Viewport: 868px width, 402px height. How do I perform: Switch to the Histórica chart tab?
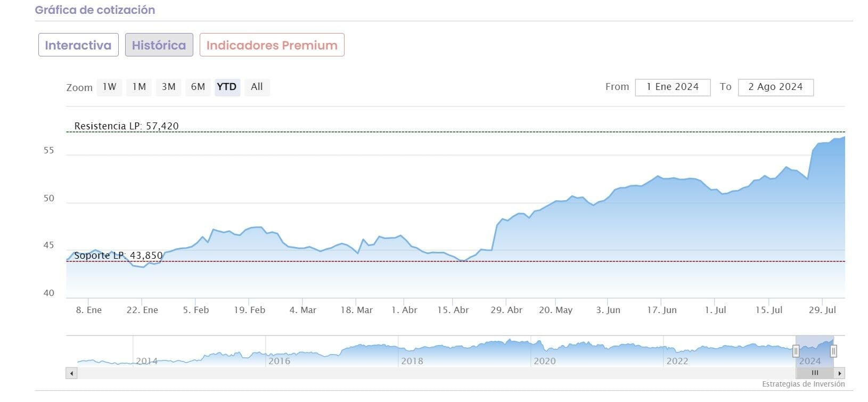tap(159, 45)
